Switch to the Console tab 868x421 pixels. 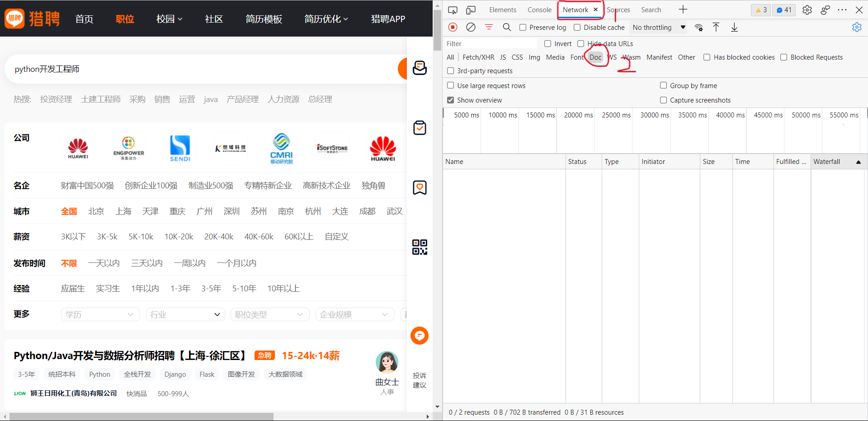click(x=539, y=9)
